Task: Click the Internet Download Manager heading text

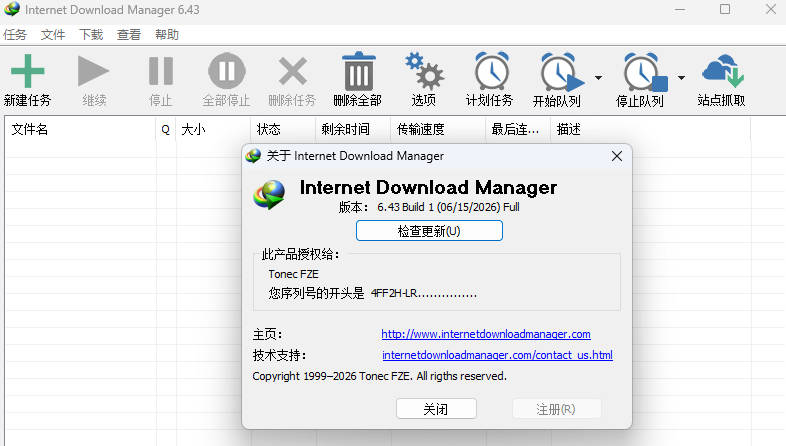Action: tap(428, 187)
